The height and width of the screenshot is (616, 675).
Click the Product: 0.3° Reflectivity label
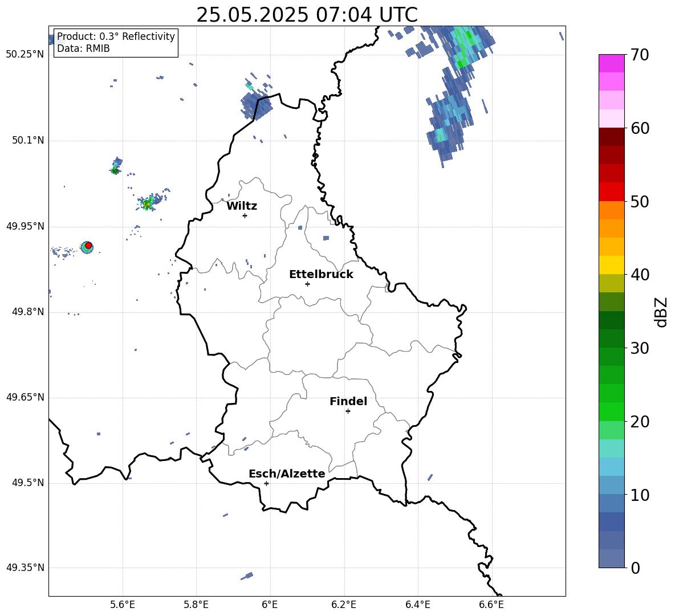[116, 36]
